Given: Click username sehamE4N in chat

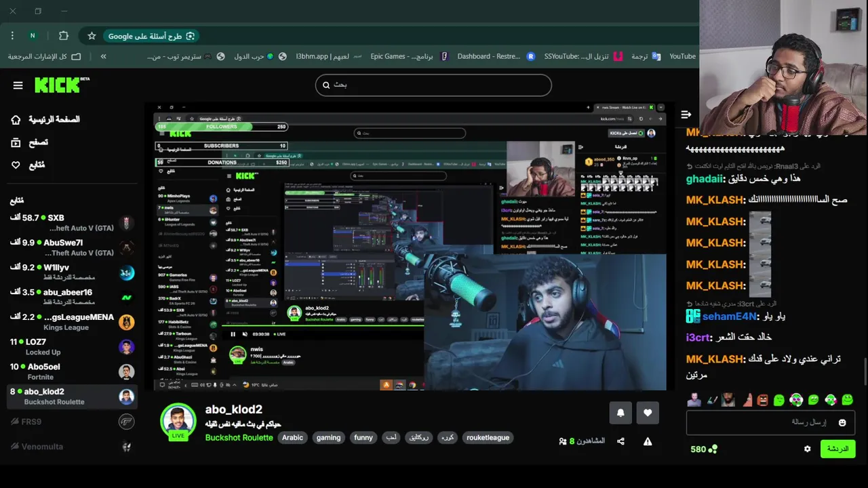Looking at the screenshot, I should coord(730,317).
